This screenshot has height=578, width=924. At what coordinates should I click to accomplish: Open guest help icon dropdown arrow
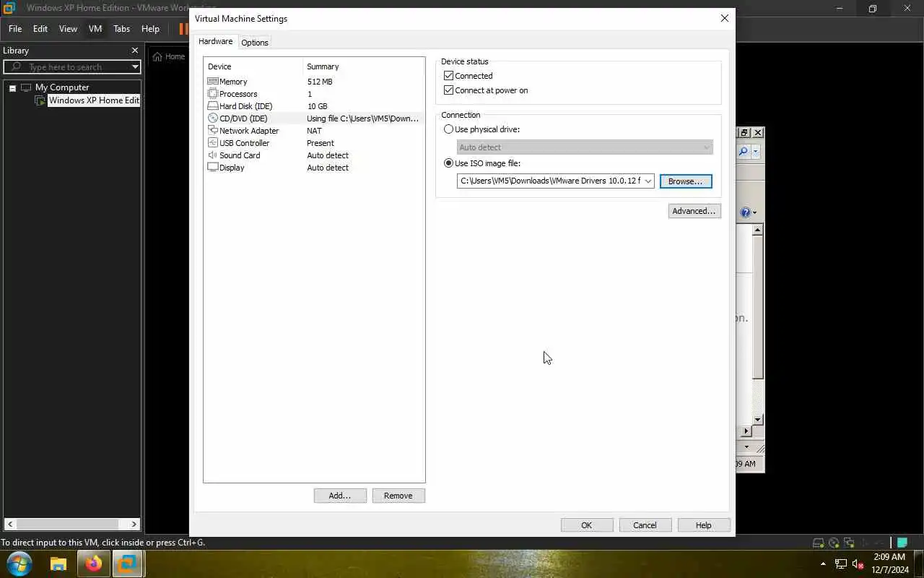click(x=754, y=212)
